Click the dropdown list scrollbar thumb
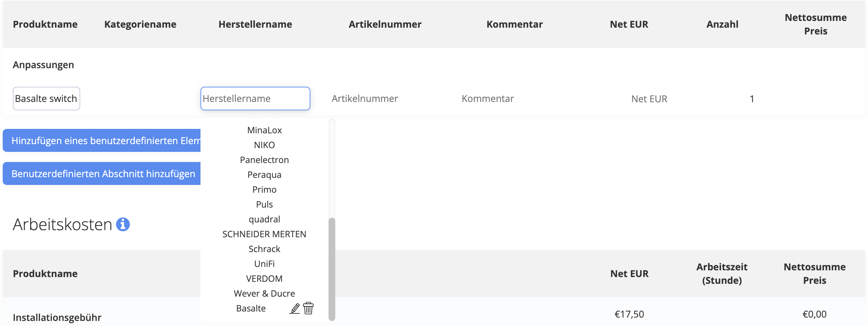This screenshot has height=326, width=868. (332, 269)
